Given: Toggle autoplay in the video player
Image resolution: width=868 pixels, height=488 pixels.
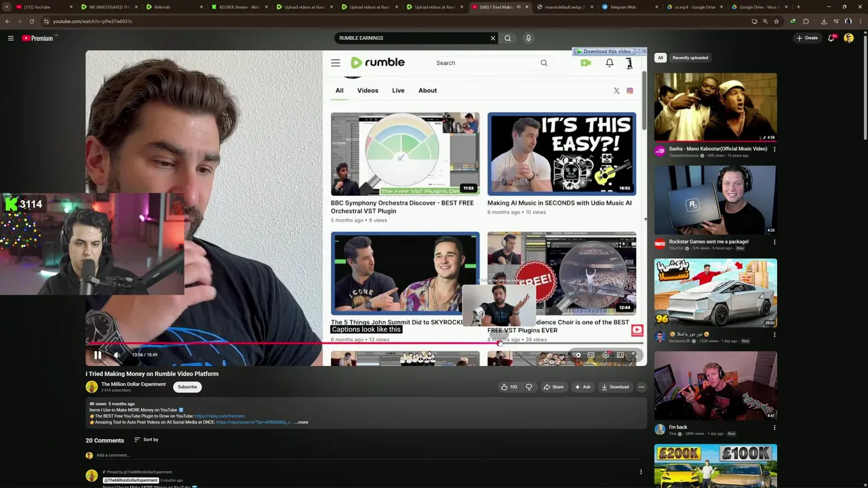Looking at the screenshot, I should point(578,355).
